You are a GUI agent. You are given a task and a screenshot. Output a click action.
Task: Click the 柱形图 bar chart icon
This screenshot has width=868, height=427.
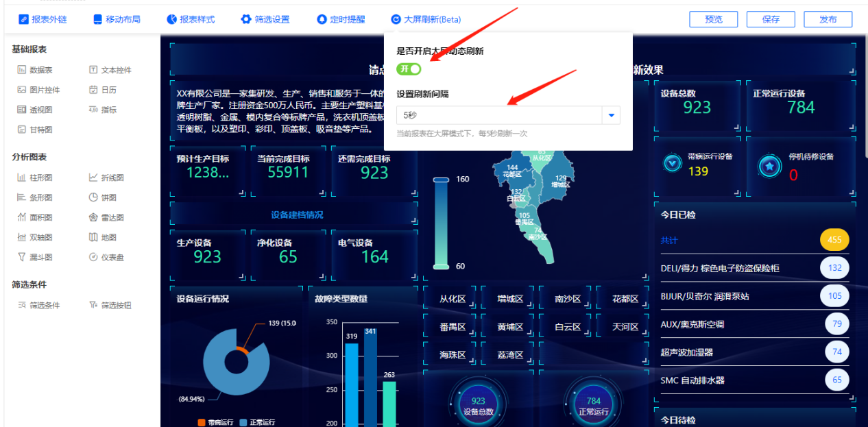coord(22,178)
